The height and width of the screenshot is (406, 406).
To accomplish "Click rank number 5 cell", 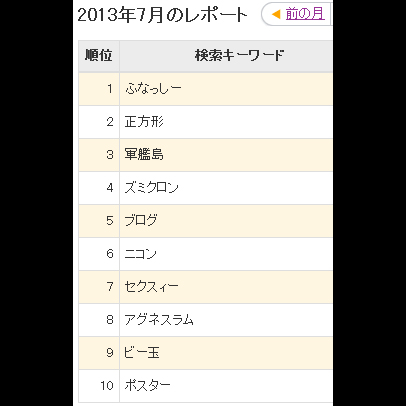I will point(99,221).
